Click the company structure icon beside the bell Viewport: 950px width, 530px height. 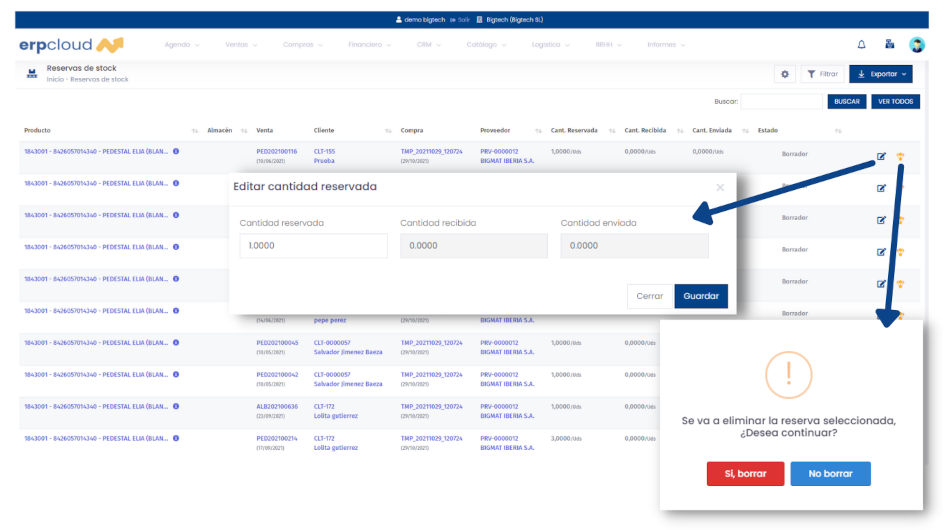889,44
